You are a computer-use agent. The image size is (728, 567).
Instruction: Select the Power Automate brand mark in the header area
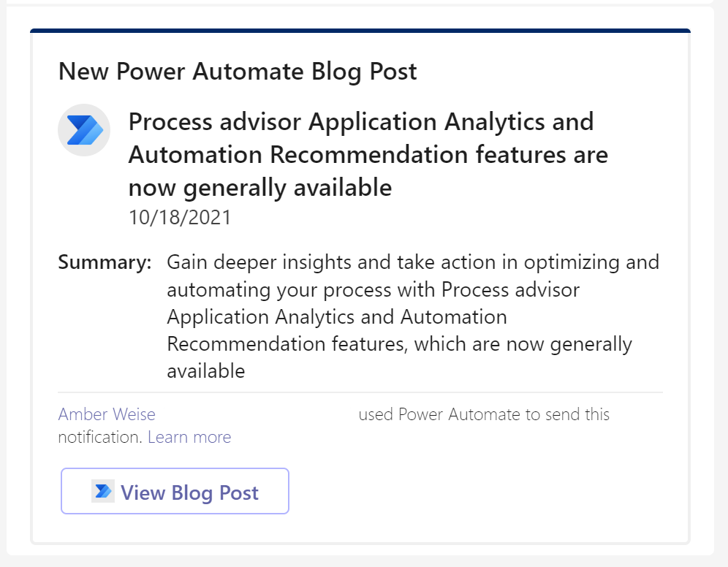point(83,129)
